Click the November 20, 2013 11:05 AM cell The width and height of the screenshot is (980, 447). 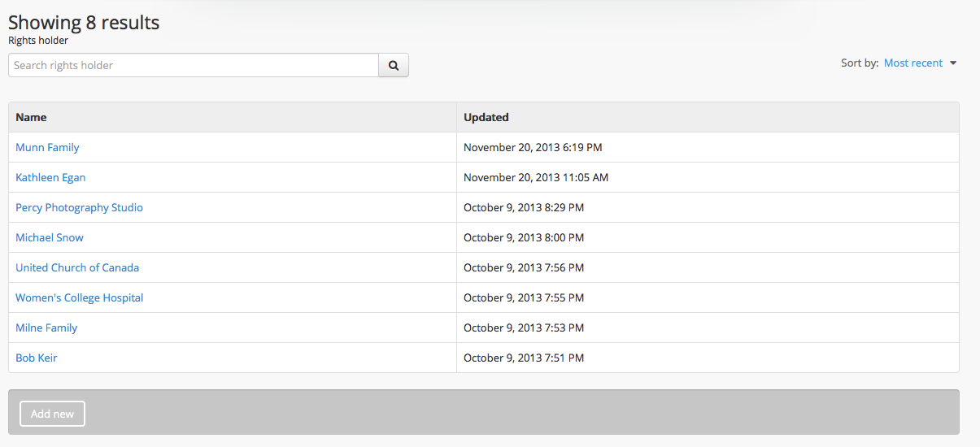tap(536, 178)
